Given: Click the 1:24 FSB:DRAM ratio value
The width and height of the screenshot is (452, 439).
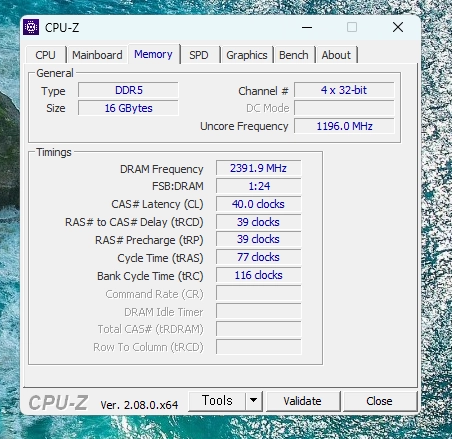Looking at the screenshot, I should 258,186.
